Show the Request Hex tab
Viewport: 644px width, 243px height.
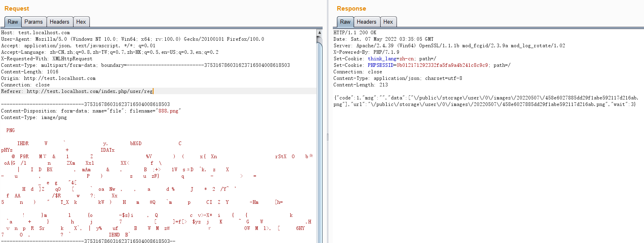point(81,22)
